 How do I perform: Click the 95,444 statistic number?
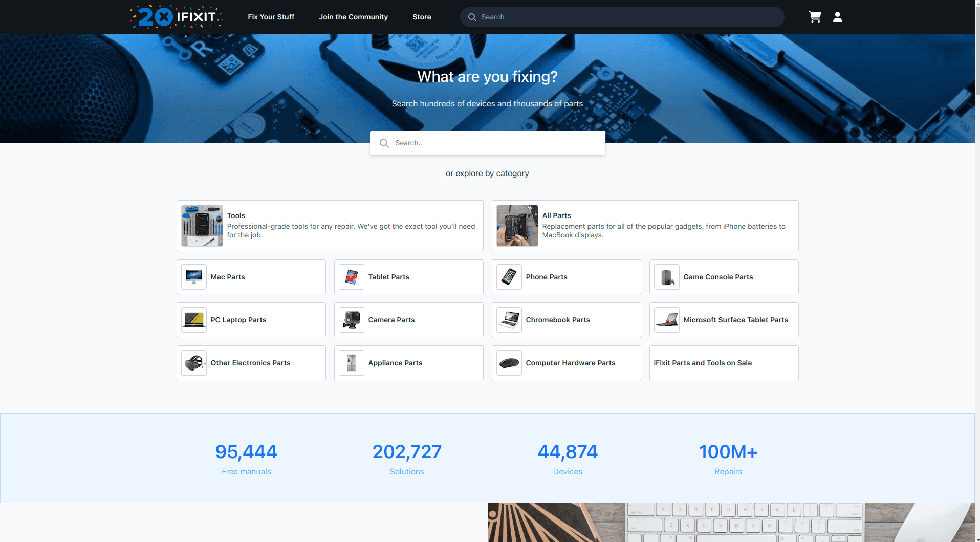tap(246, 452)
